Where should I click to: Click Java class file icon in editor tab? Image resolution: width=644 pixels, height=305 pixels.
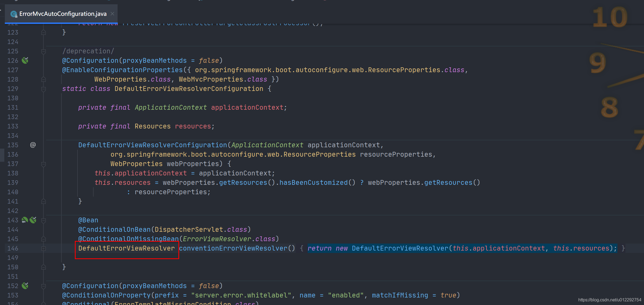[14, 14]
